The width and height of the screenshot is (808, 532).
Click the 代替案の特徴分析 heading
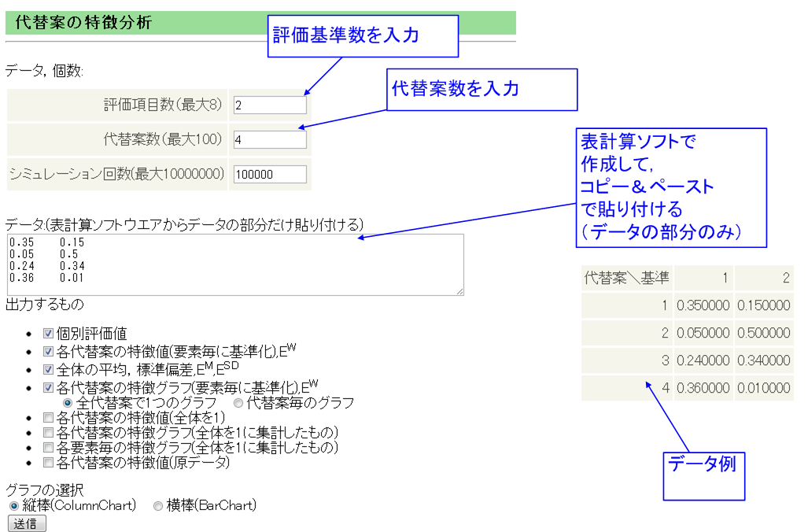point(83,23)
